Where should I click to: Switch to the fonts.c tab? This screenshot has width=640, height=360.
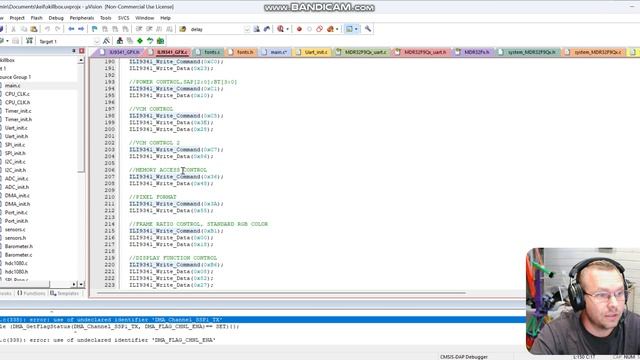[x=208, y=52]
